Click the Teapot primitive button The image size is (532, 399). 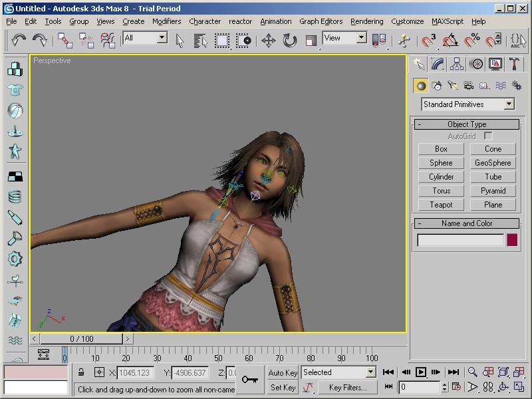(441, 205)
